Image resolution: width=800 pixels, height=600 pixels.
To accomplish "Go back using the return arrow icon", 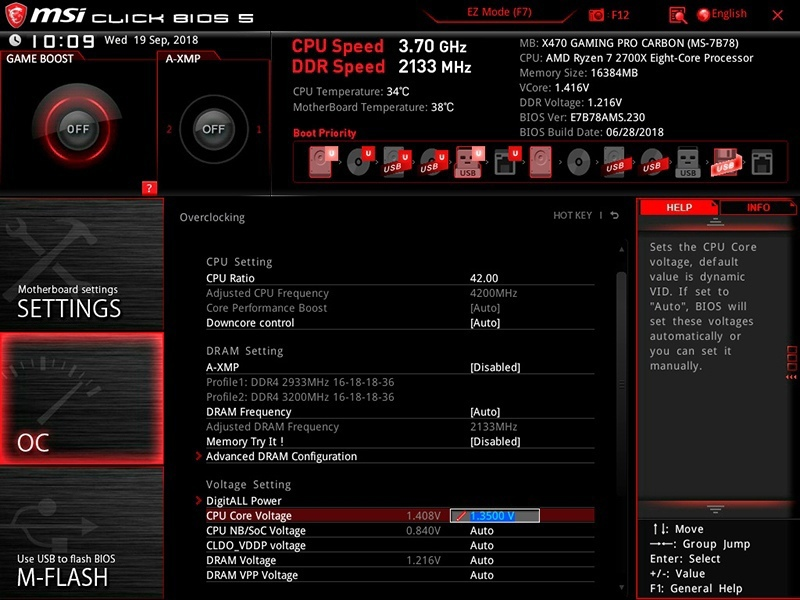I will click(615, 215).
